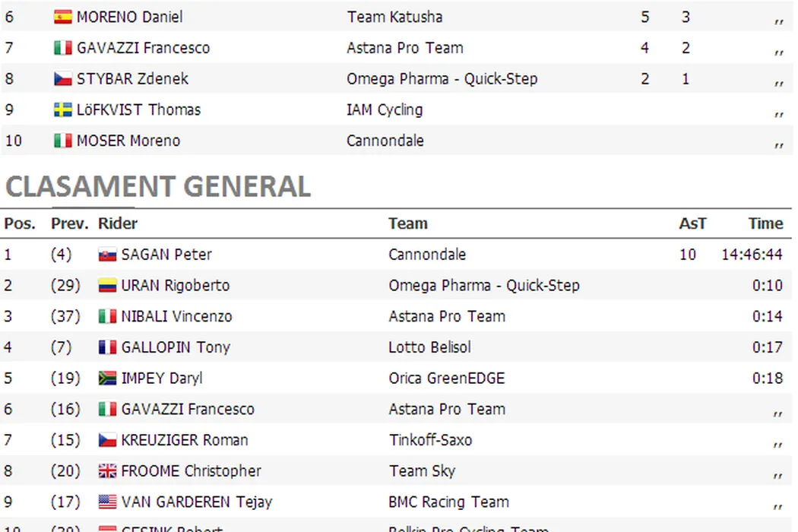The image size is (798, 532).
Task: Open KREUZIGER Roman rider entry
Action: pyautogui.click(x=185, y=440)
